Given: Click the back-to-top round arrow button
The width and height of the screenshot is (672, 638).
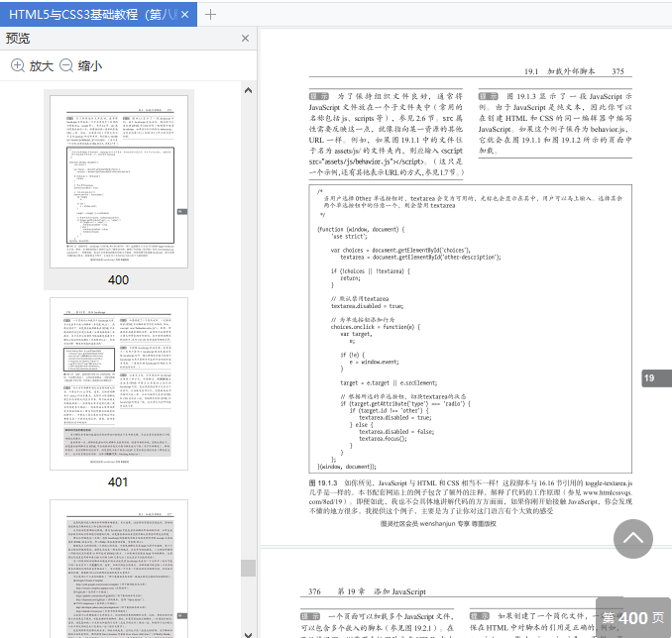Looking at the screenshot, I should (x=633, y=539).
